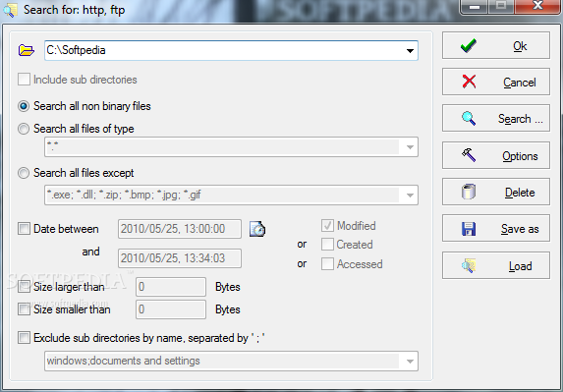This screenshot has height=392, width=563.
Task: Click the trash bin icon on Delete
Action: [469, 192]
